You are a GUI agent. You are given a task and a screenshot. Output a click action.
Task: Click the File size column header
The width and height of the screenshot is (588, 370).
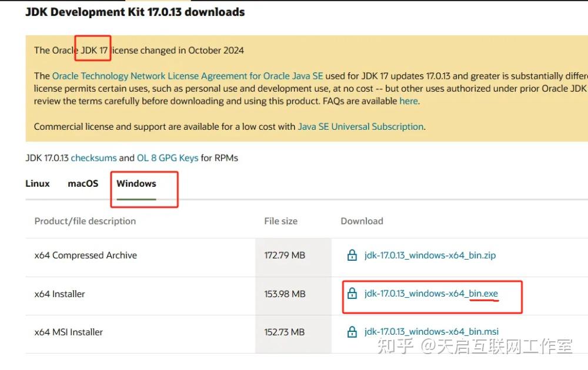[281, 221]
